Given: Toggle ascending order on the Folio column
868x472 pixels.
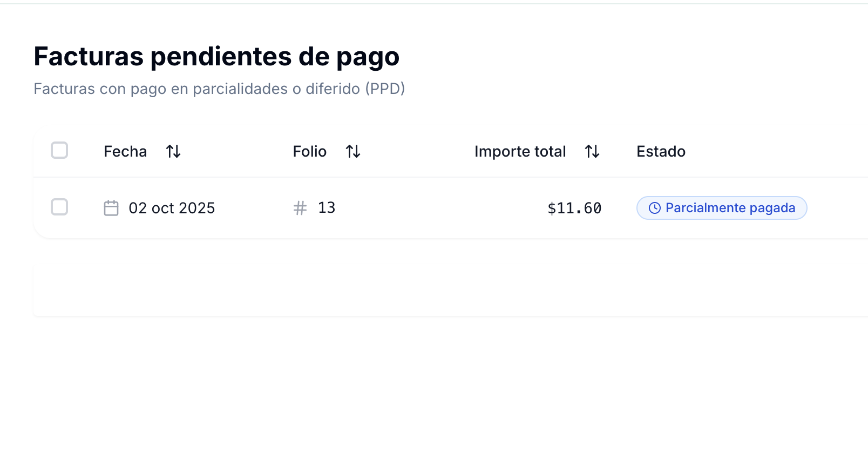Looking at the screenshot, I should (354, 151).
